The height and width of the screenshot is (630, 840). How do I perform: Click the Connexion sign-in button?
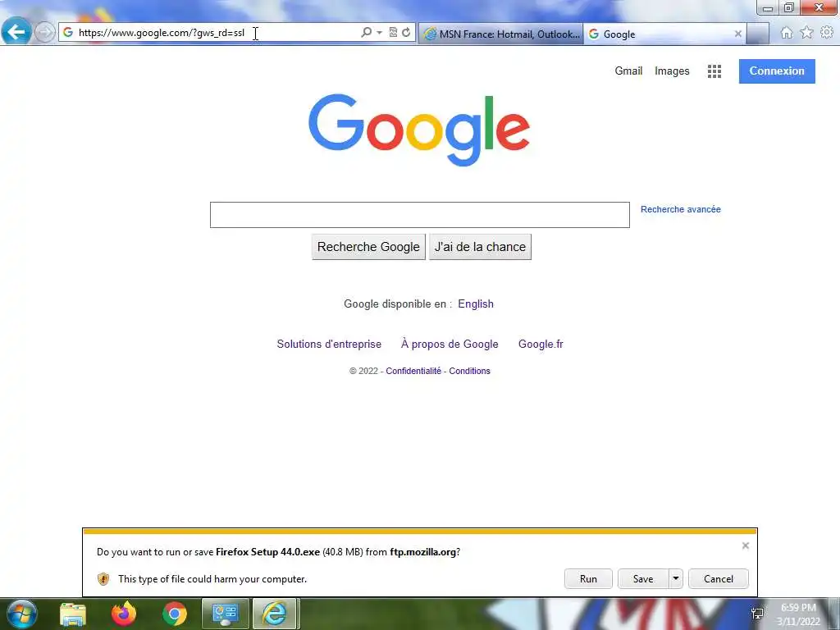(777, 71)
